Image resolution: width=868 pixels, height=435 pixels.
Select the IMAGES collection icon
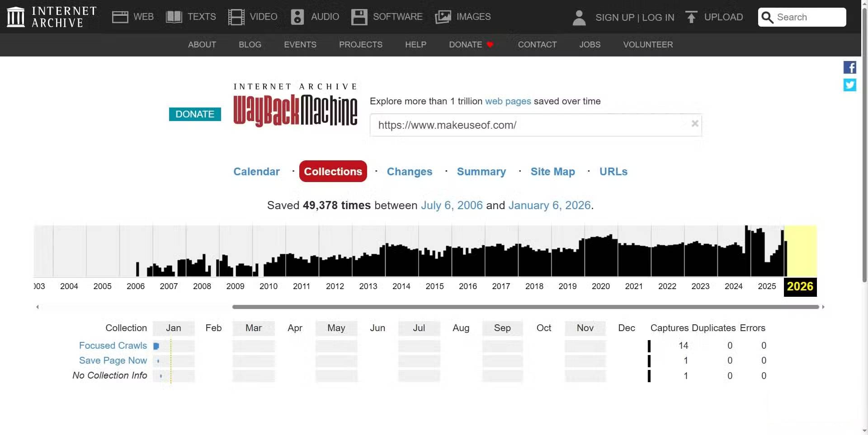point(443,17)
